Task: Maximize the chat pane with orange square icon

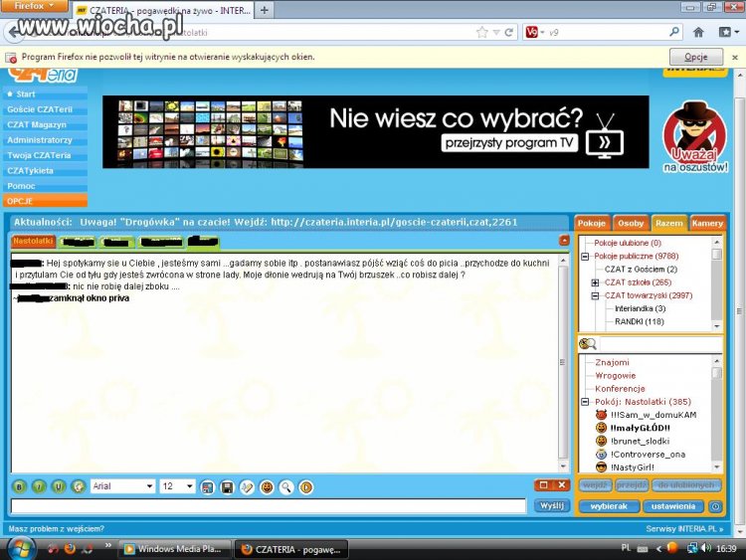Action: click(543, 485)
